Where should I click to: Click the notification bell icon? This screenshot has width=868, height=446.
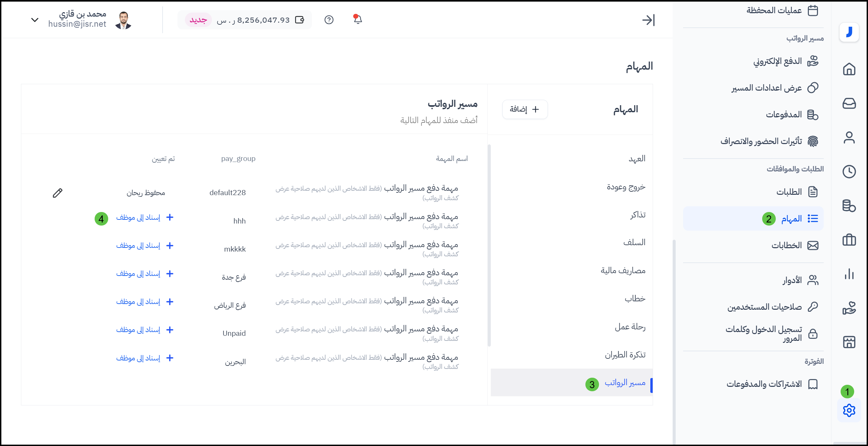(358, 20)
